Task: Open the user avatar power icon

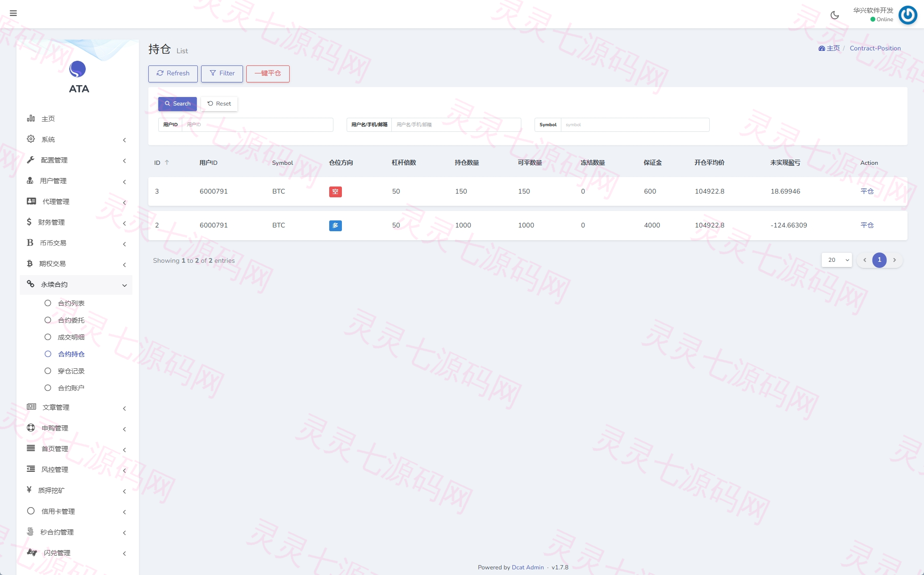Action: (908, 15)
